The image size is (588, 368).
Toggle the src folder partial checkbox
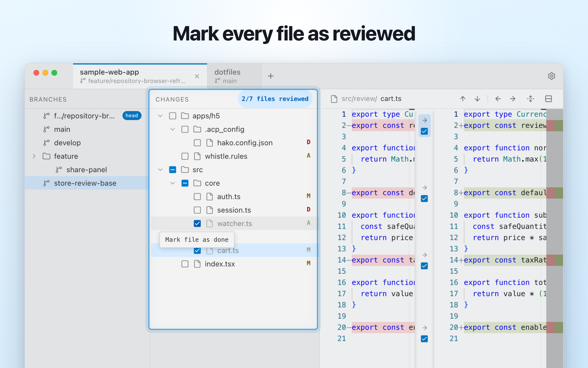pyautogui.click(x=173, y=170)
